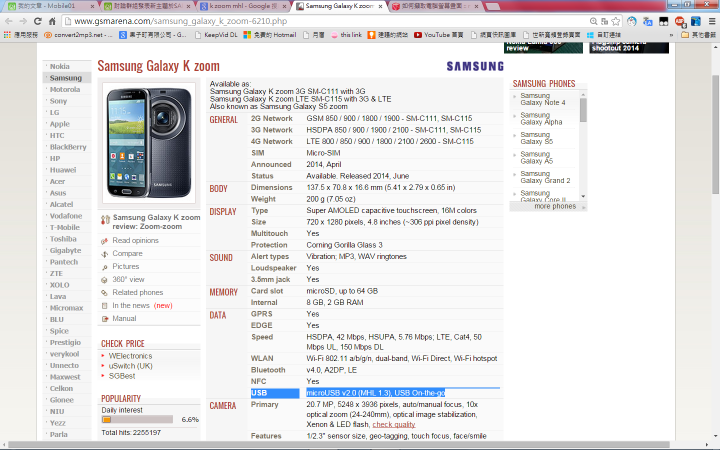Open the Hotmail bookmark
The width and height of the screenshot is (720, 450).
pyautogui.click(x=270, y=35)
